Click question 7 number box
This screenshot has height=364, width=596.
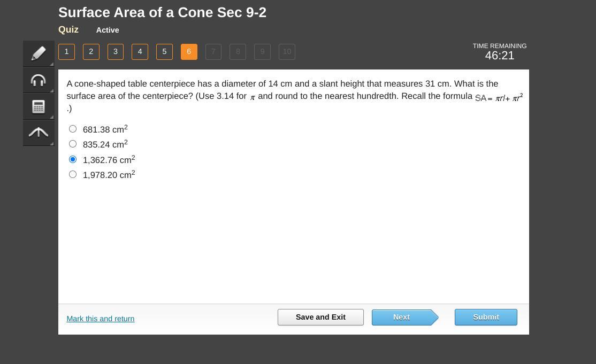(213, 52)
